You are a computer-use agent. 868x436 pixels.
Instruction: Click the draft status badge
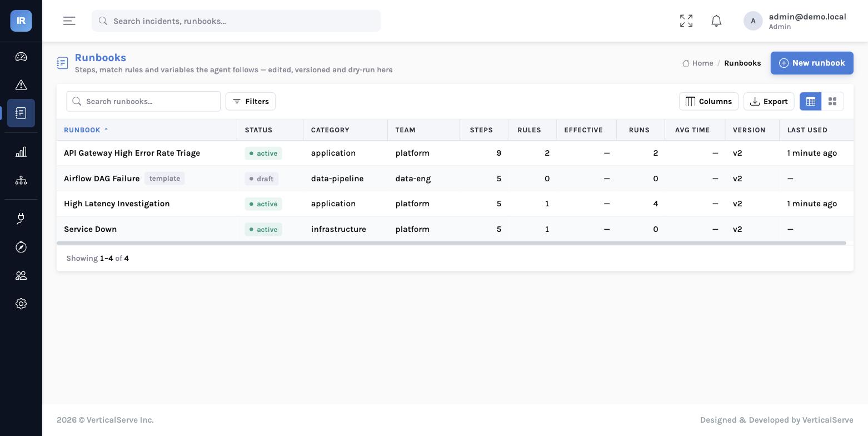pos(261,179)
